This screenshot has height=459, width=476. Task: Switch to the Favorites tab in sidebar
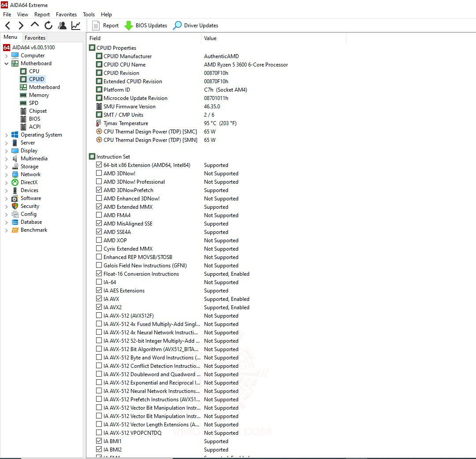(35, 37)
